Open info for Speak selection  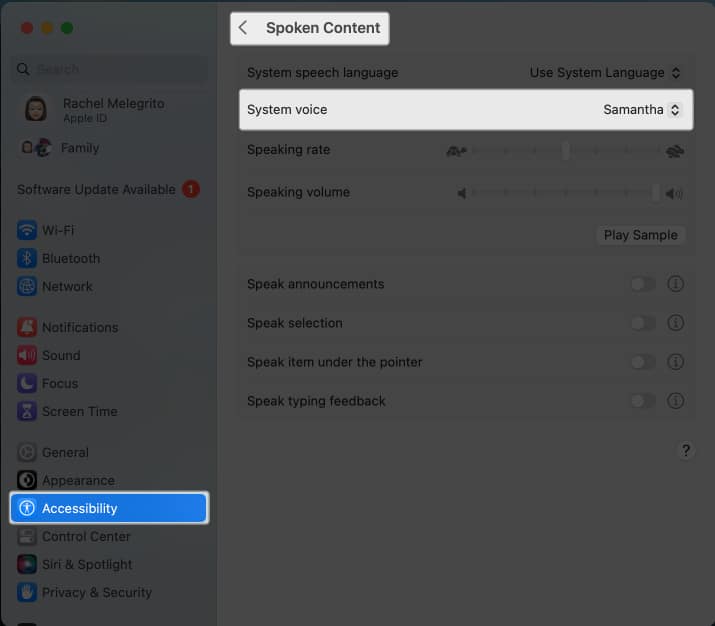point(675,323)
